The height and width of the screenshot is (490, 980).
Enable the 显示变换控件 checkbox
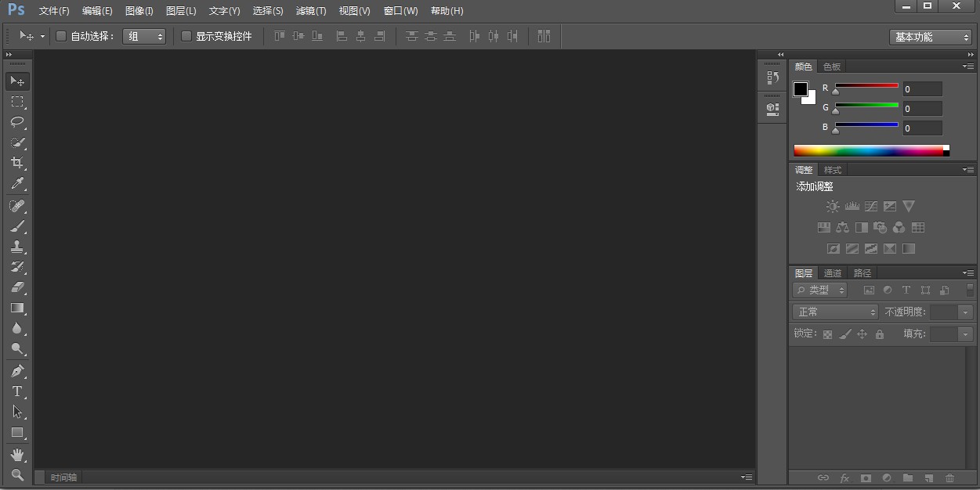tap(186, 36)
